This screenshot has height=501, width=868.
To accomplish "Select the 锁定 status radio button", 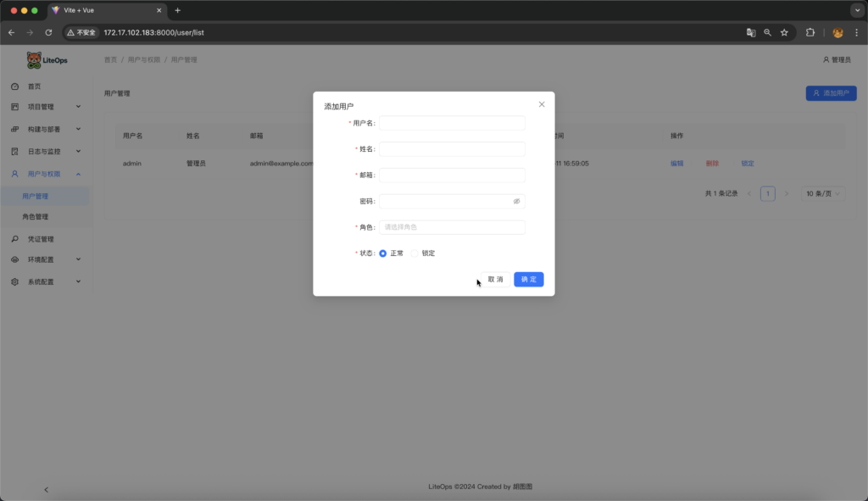I will coord(415,253).
